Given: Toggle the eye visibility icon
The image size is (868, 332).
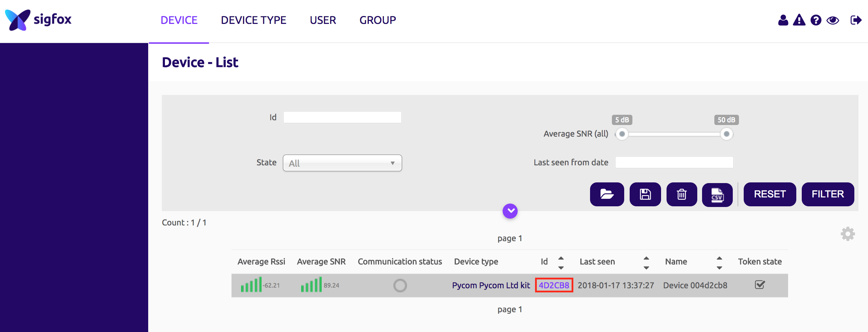Looking at the screenshot, I should click(x=832, y=20).
